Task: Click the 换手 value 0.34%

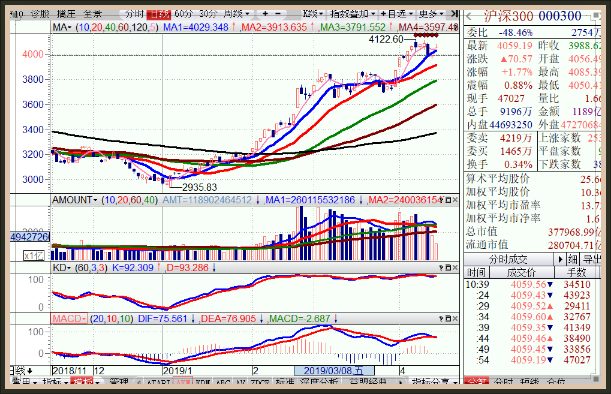Action: click(518, 164)
